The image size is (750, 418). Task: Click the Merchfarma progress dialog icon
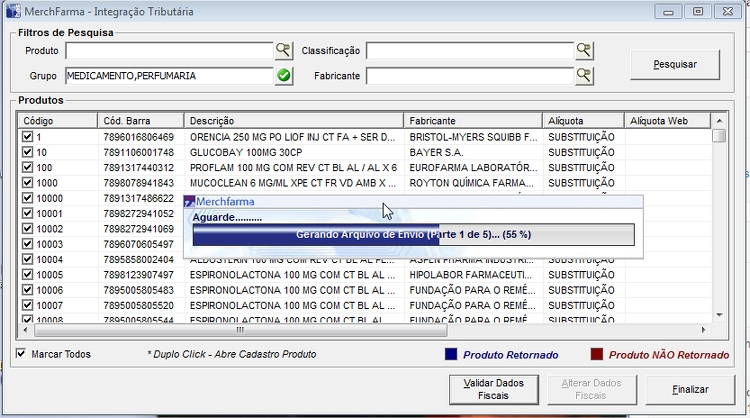click(190, 202)
